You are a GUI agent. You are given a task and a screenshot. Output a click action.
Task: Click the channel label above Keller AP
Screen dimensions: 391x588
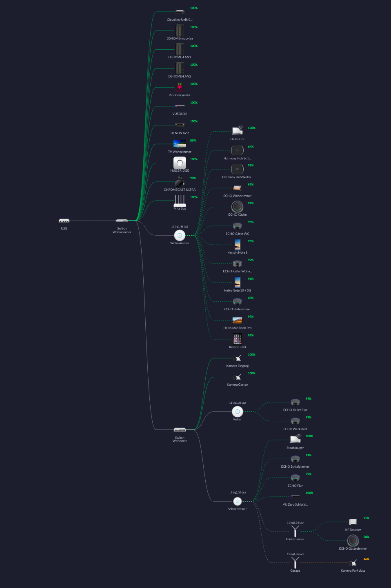click(238, 403)
